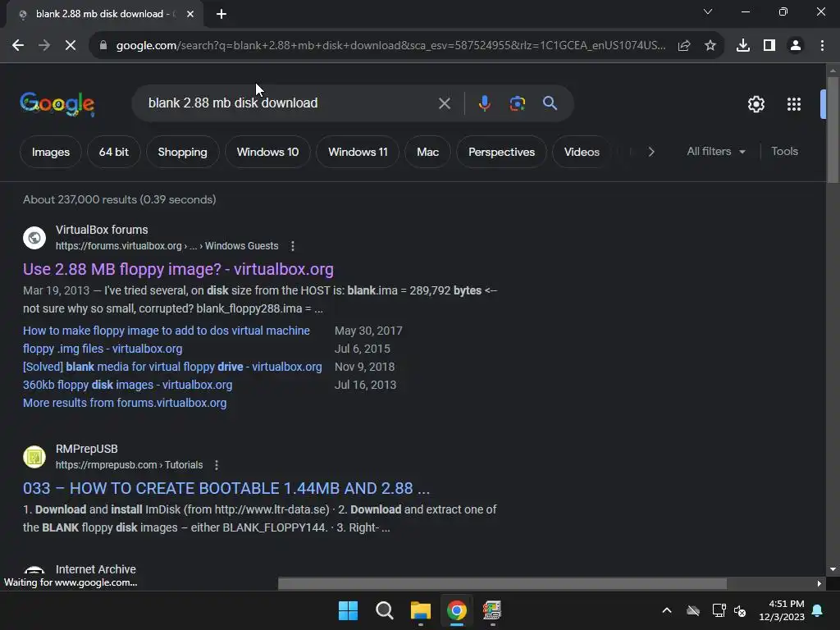Click the last pinned taskbar app icon

492,610
